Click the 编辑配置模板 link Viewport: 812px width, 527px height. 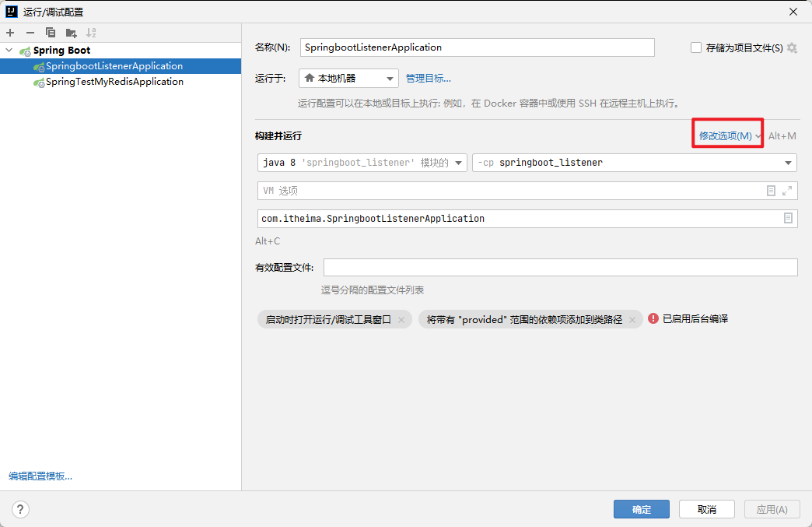pos(40,476)
